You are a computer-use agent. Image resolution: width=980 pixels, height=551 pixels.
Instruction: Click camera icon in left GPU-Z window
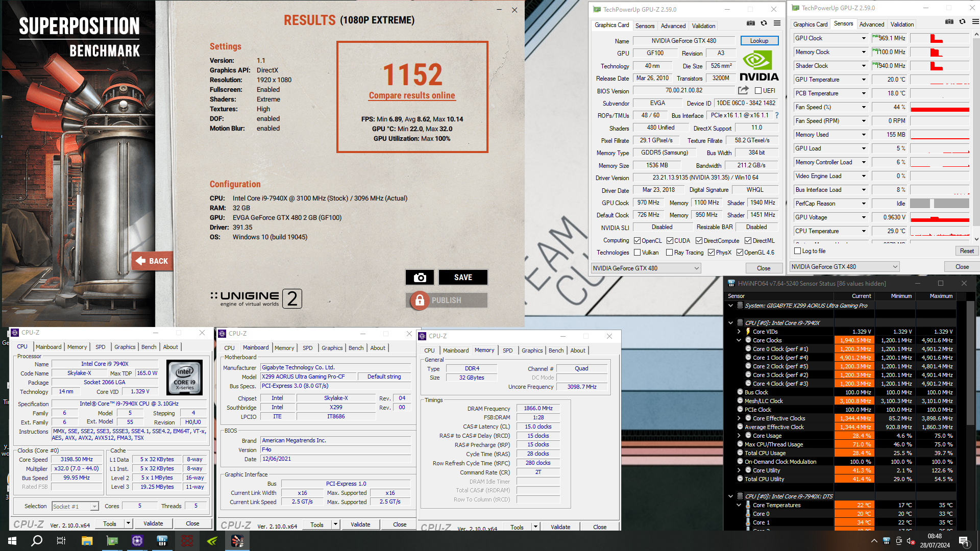751,23
